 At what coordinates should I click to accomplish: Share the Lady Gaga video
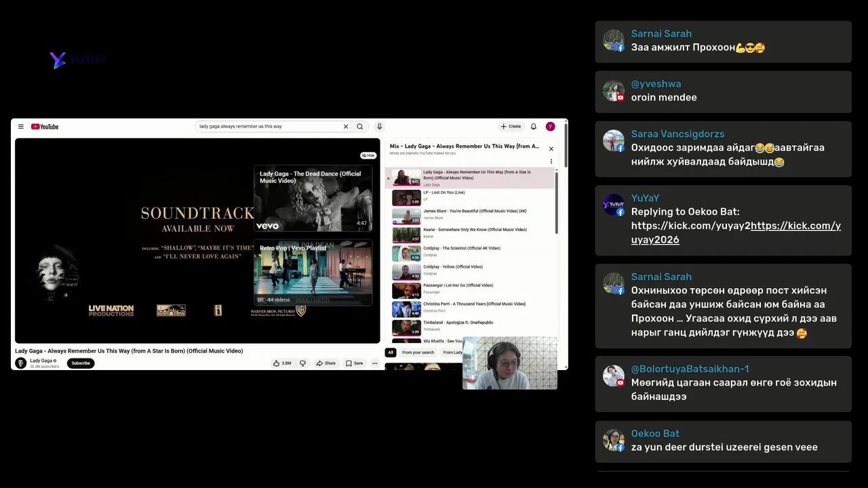[326, 363]
